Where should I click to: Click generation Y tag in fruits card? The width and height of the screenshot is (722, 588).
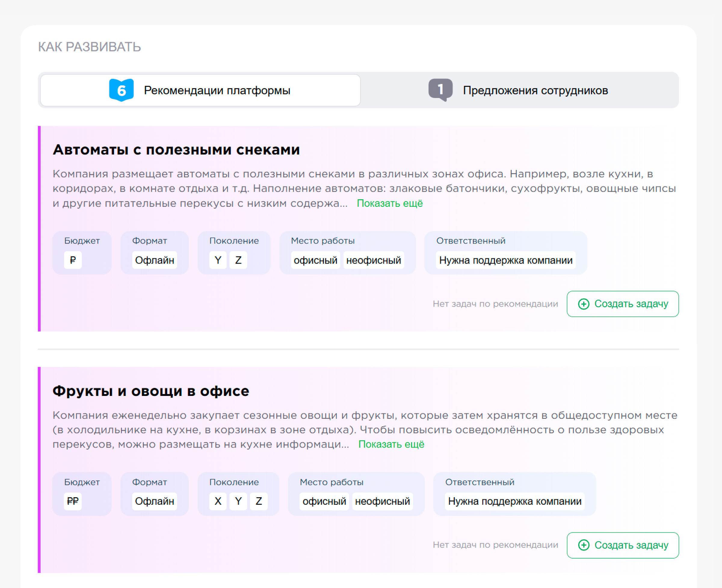[238, 501]
